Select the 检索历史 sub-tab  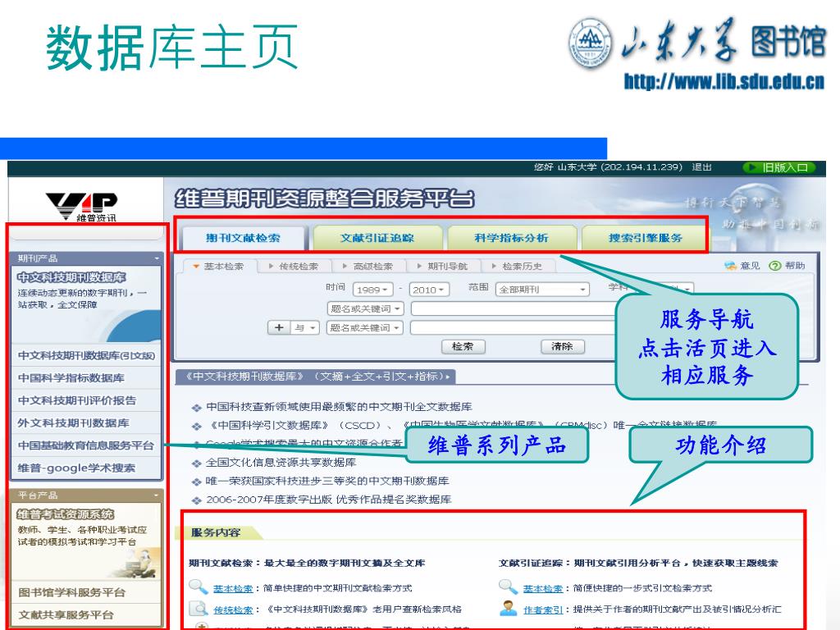point(517,267)
